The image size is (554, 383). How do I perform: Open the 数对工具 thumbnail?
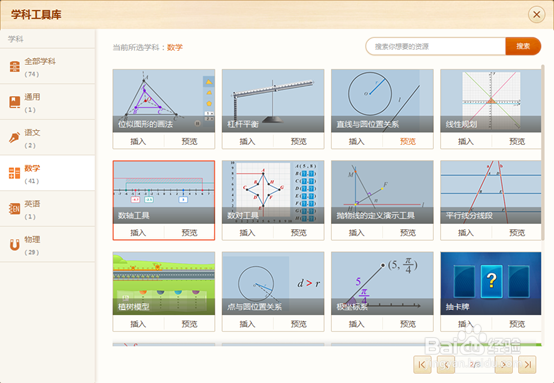273,192
